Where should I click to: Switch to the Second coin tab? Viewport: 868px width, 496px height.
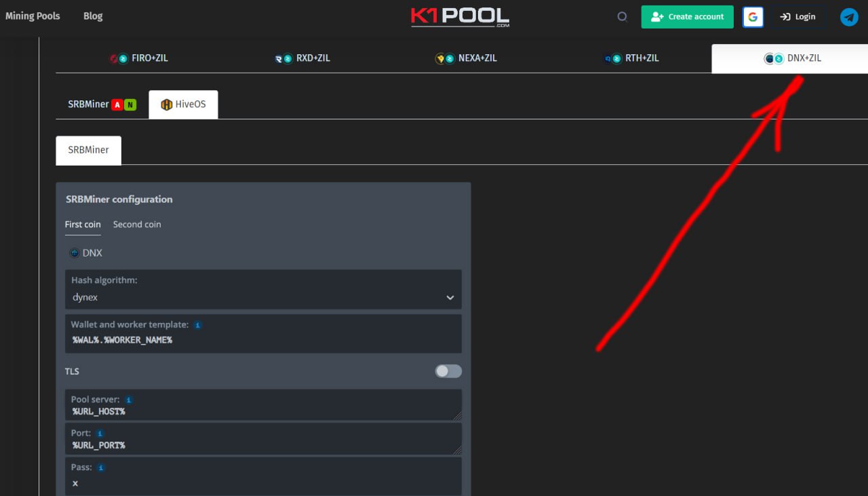pyautogui.click(x=137, y=225)
